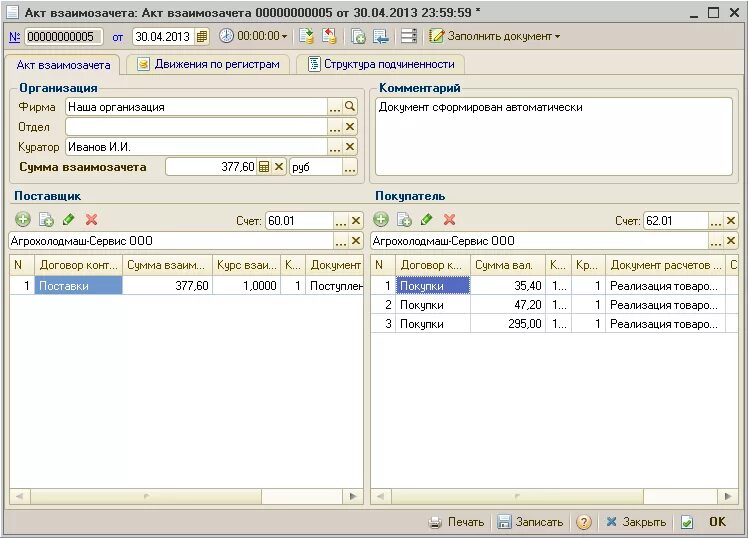Clear the Куратор field with its X button

coord(350,147)
